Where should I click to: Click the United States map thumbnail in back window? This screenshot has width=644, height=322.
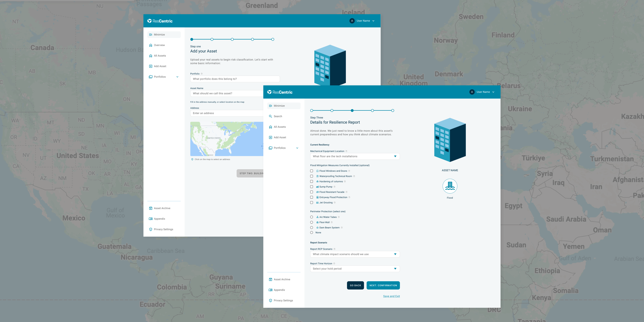coord(227,139)
